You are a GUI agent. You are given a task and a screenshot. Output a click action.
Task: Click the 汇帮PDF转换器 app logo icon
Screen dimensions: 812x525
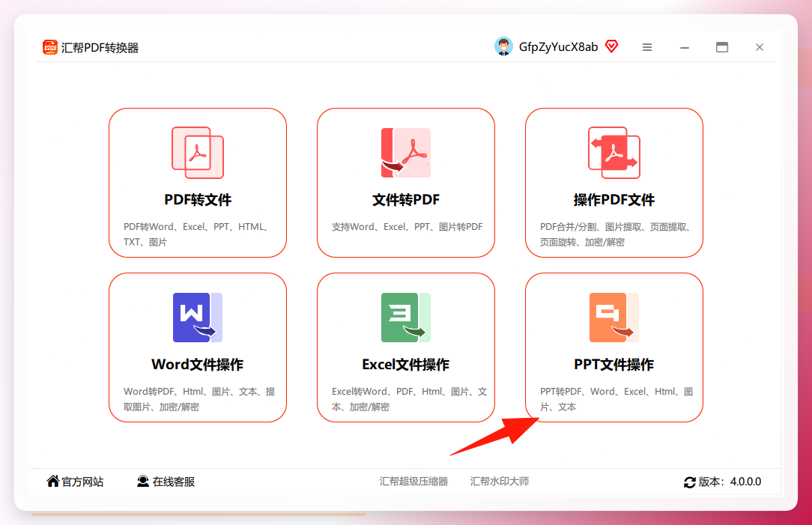coord(49,47)
